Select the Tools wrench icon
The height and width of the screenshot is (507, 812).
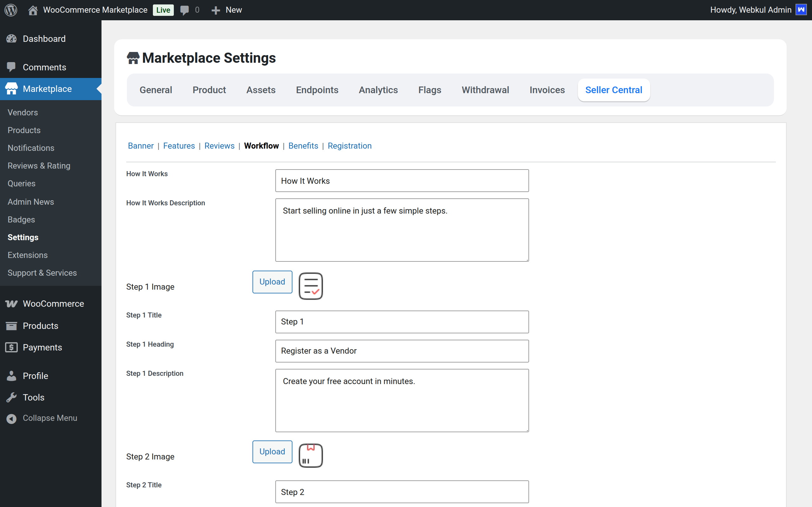click(x=11, y=397)
